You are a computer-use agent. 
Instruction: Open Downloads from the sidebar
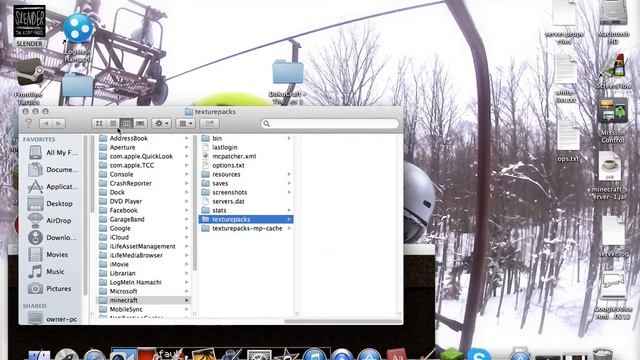[53, 238]
